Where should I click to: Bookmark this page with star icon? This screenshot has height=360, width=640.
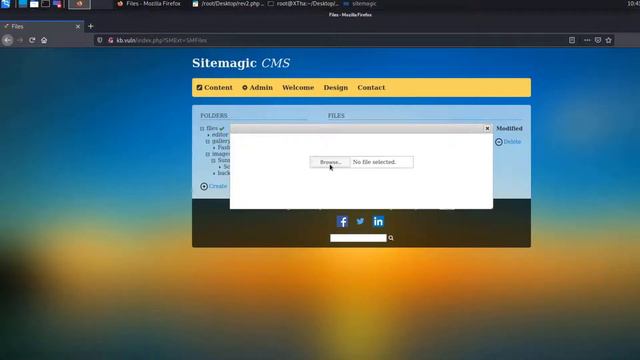point(609,40)
